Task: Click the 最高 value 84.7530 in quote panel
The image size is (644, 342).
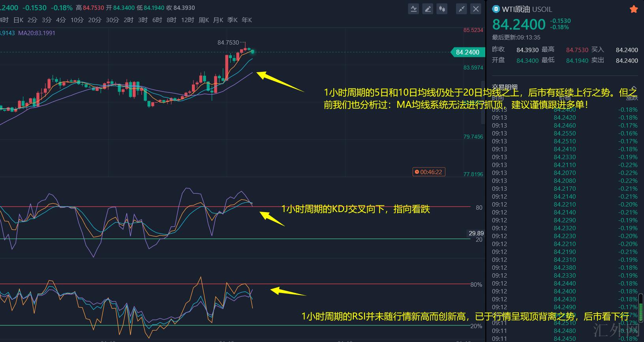Action: [x=577, y=50]
